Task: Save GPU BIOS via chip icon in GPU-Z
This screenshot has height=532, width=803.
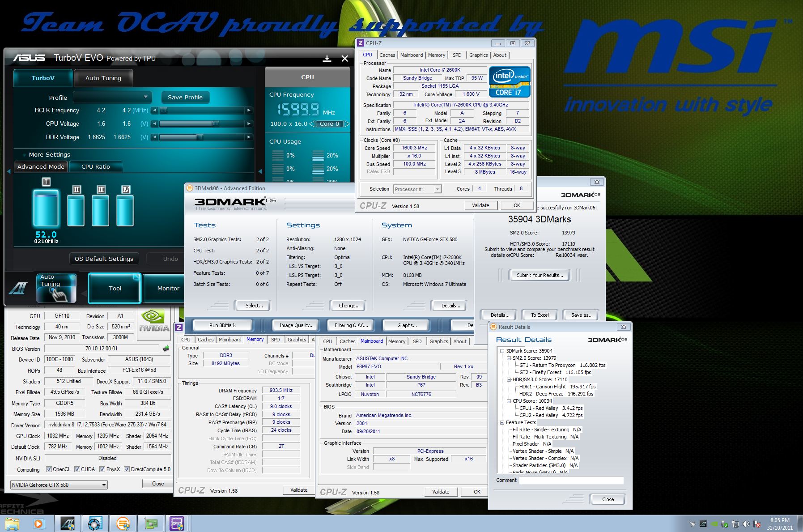Action: pyautogui.click(x=166, y=349)
